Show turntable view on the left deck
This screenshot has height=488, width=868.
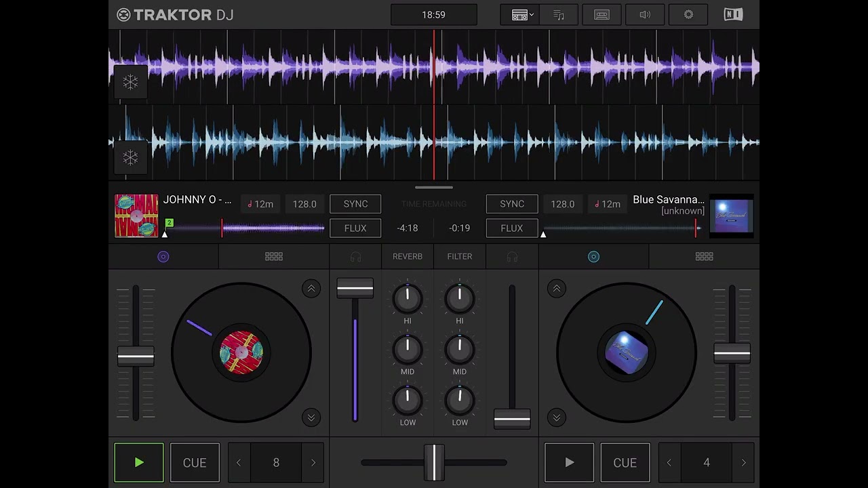[163, 257]
